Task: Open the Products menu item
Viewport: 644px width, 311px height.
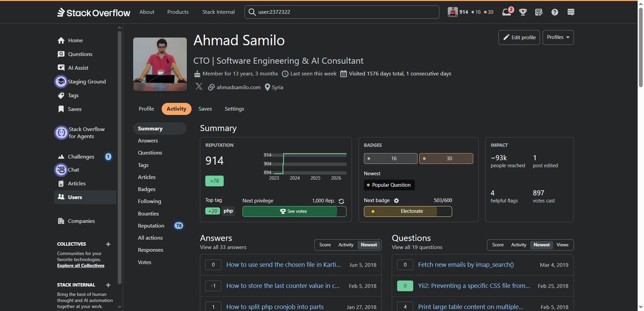Action: (178, 12)
